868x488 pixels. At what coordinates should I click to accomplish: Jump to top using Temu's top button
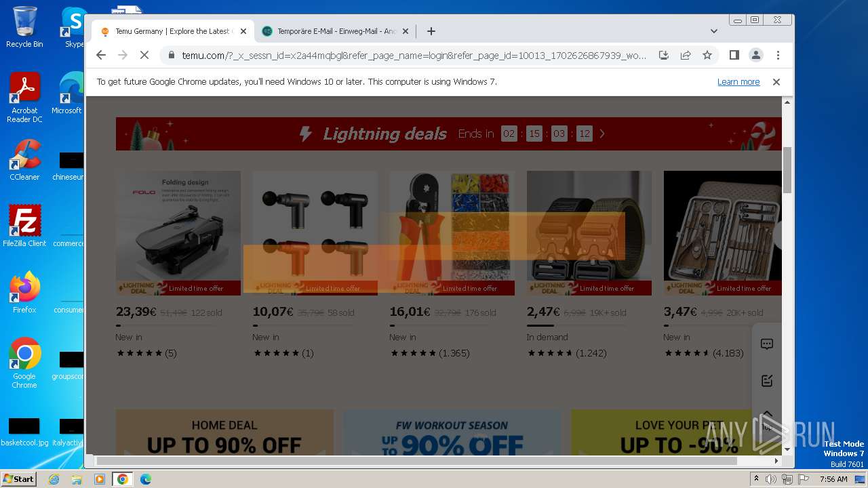click(x=767, y=421)
